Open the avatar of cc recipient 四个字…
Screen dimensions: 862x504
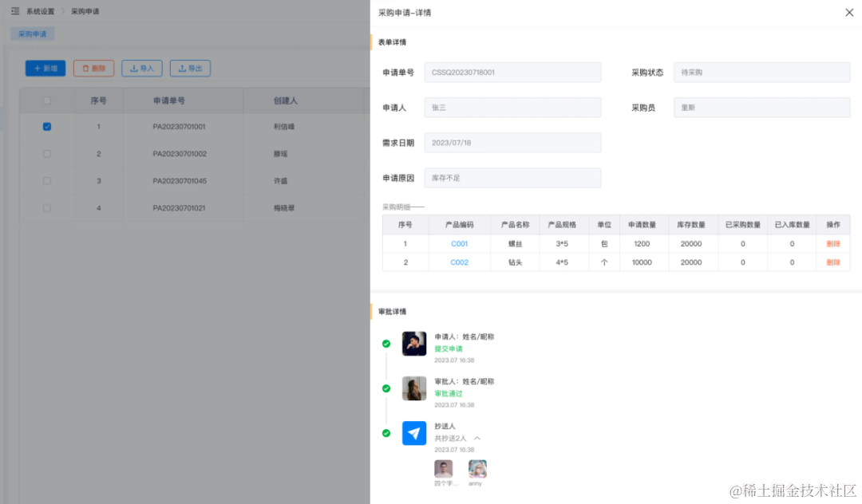[x=444, y=469]
